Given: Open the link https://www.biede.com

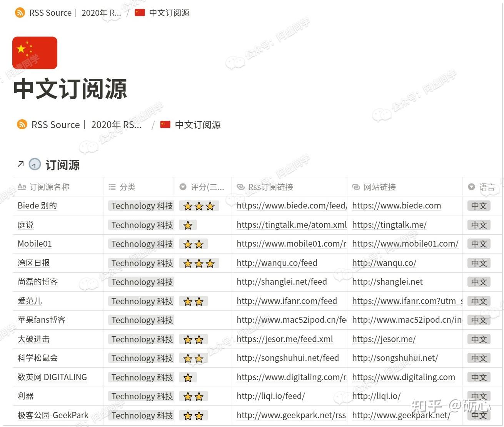Looking at the screenshot, I should pos(396,205).
